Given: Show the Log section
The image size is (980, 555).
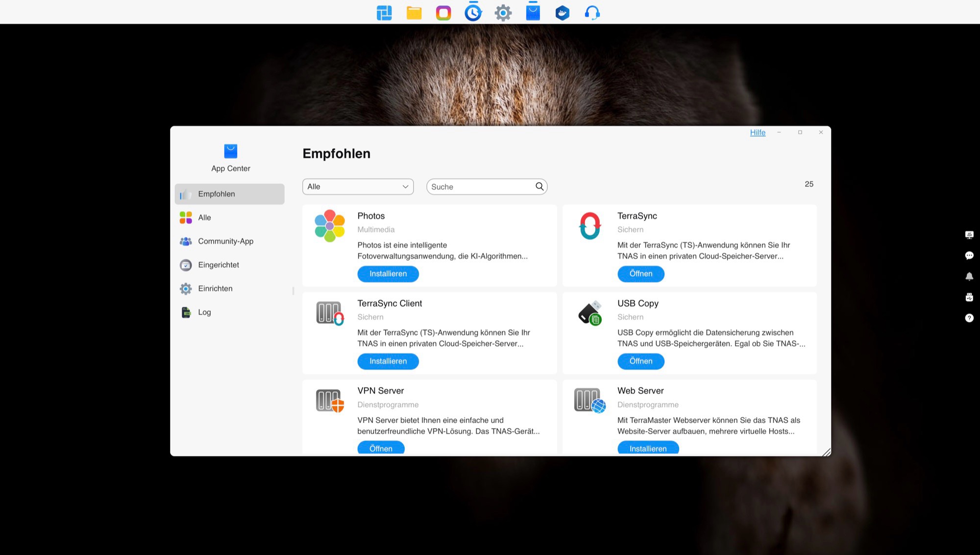Looking at the screenshot, I should (204, 313).
